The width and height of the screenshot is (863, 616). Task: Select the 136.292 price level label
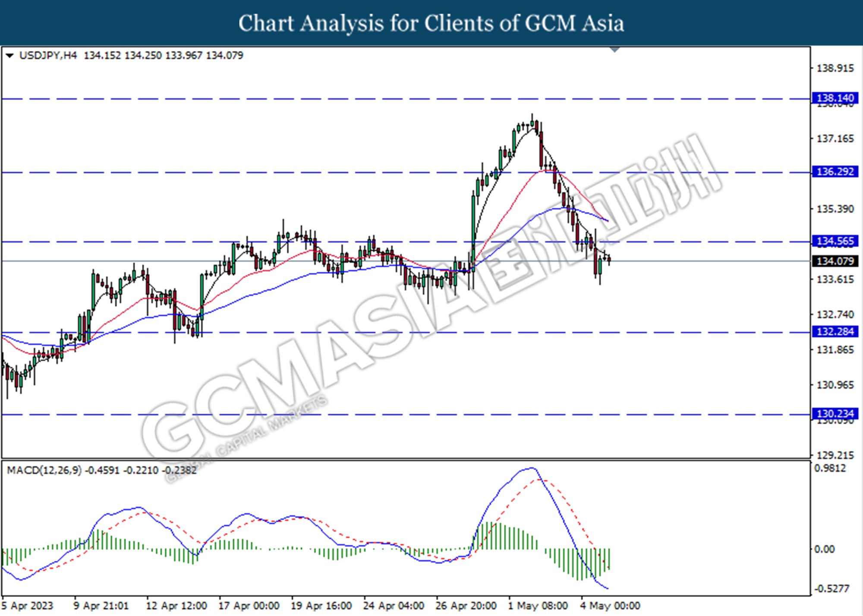[835, 171]
